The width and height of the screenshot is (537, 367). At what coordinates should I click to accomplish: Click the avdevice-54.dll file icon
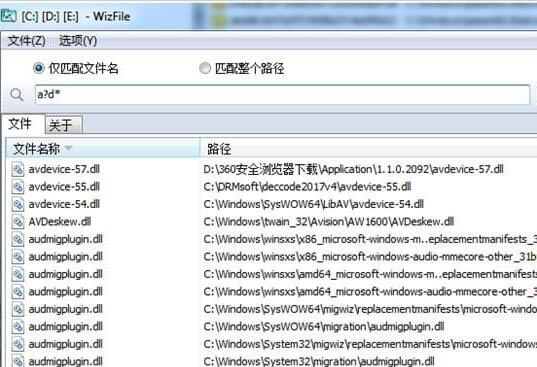pyautogui.click(x=17, y=204)
